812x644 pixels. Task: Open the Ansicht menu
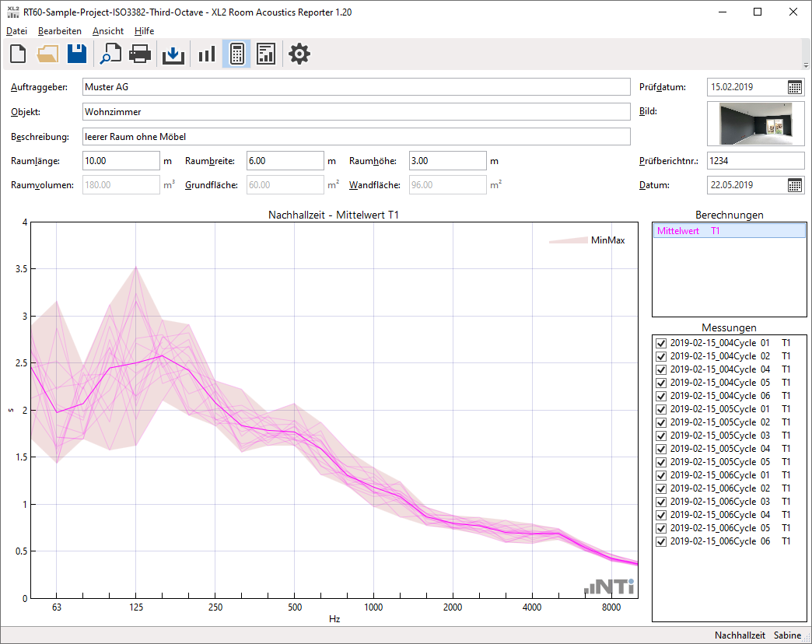(107, 31)
